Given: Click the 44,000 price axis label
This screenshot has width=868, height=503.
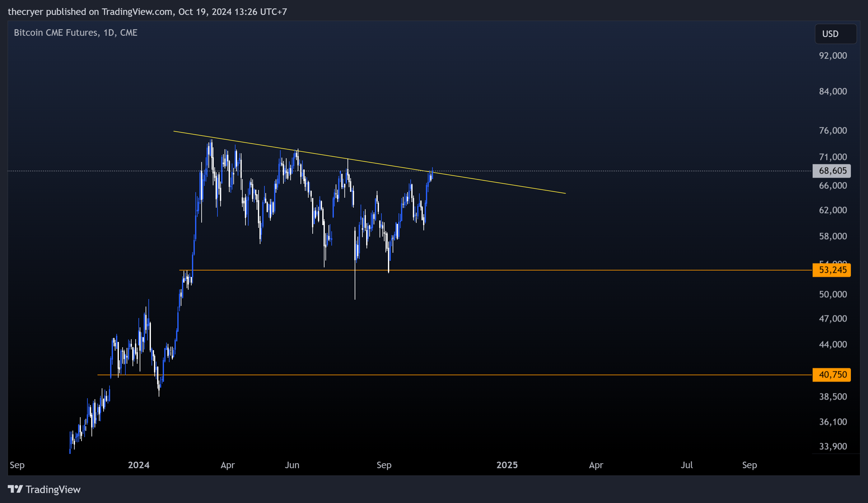Looking at the screenshot, I should coord(833,345).
